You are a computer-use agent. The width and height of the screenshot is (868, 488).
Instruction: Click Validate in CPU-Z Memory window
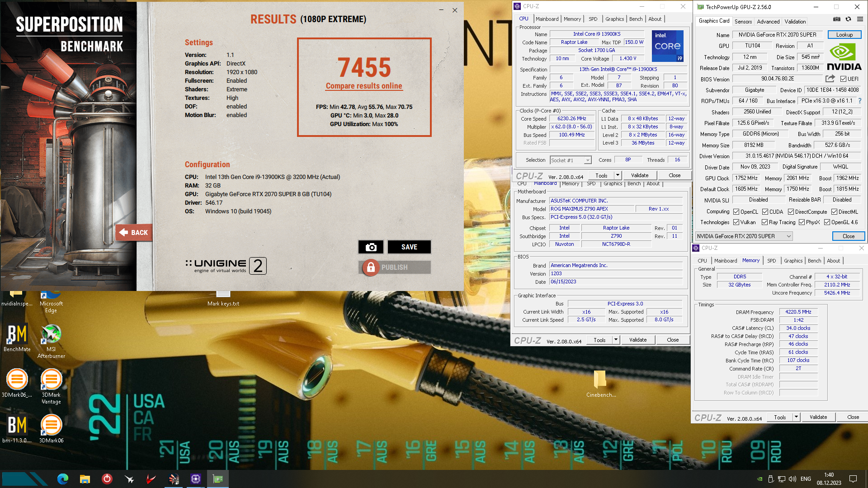point(818,417)
